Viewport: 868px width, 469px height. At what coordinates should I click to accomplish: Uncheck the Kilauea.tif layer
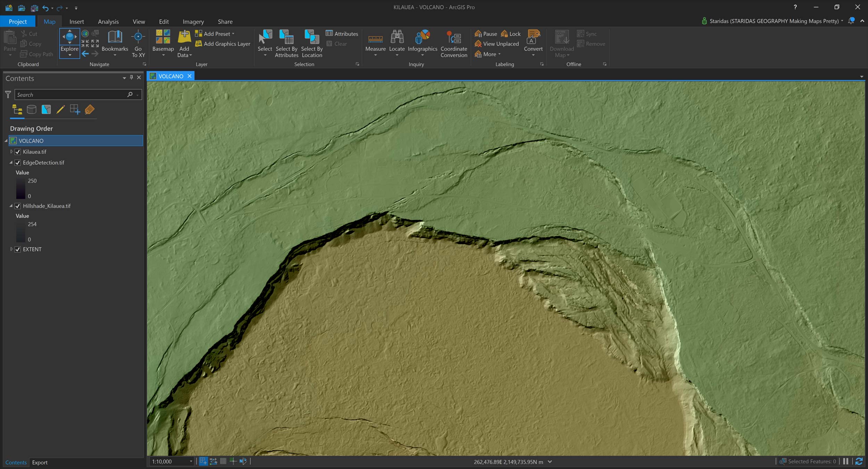pos(18,152)
